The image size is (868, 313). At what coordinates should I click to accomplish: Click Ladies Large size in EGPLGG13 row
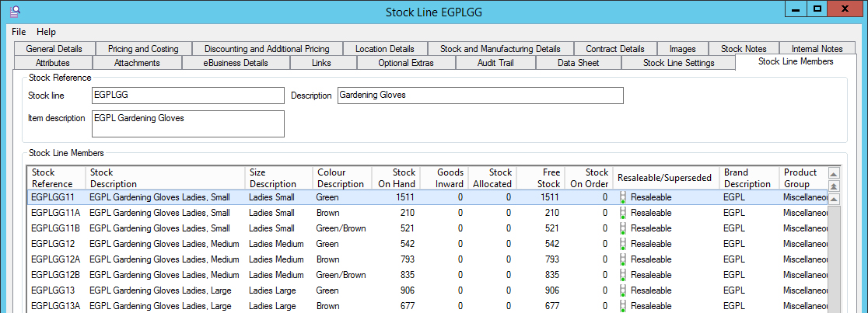point(272,290)
